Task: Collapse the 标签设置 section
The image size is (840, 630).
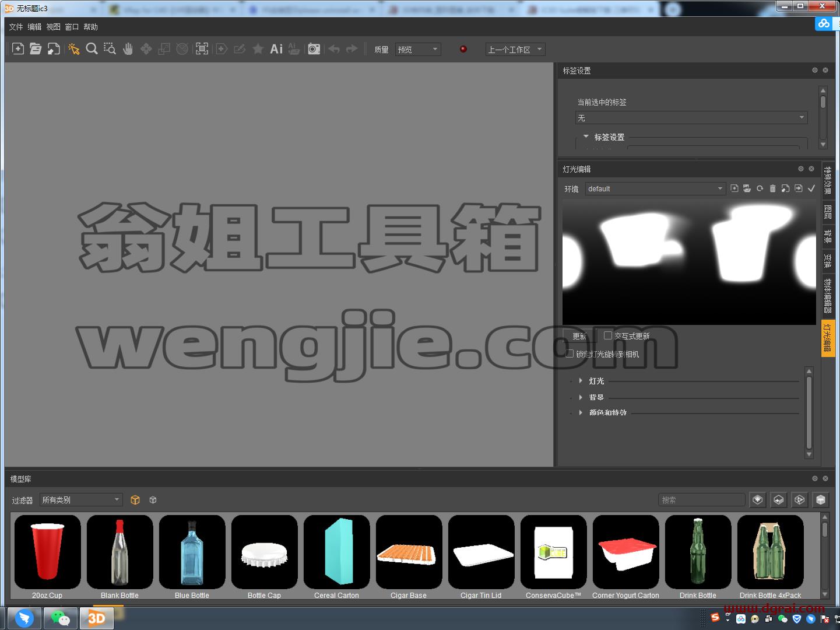Action: coord(586,136)
